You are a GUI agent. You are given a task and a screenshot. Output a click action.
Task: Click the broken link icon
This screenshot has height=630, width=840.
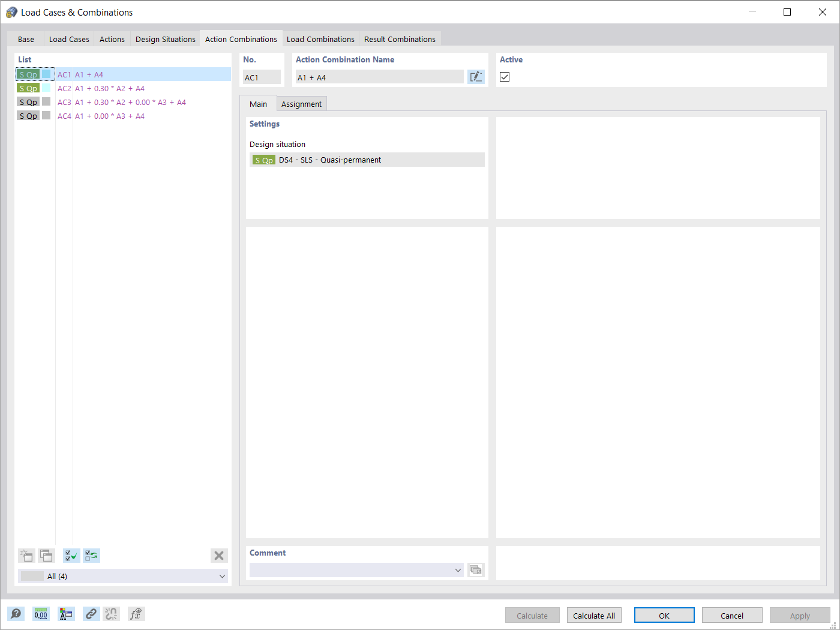(x=111, y=614)
